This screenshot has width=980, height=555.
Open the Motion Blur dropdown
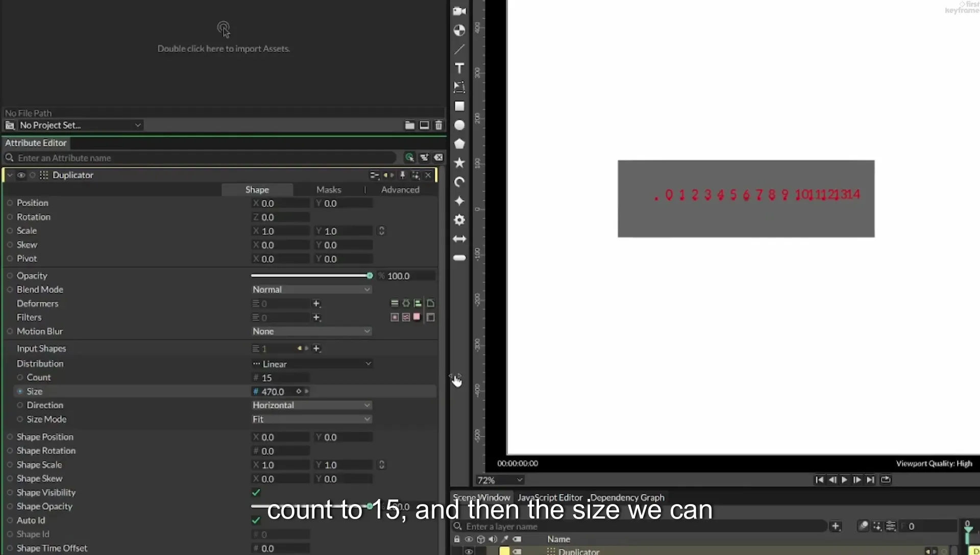click(311, 331)
